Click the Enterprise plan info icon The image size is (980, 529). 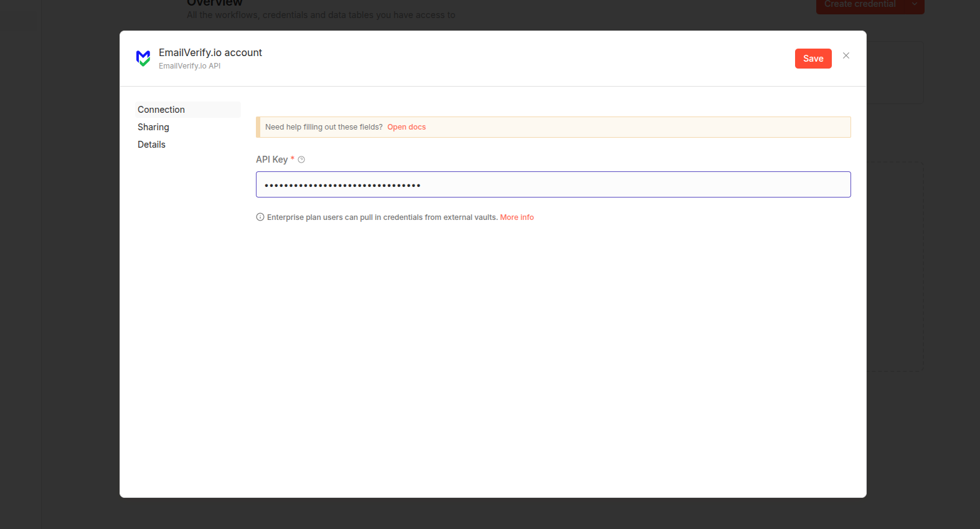click(x=260, y=217)
